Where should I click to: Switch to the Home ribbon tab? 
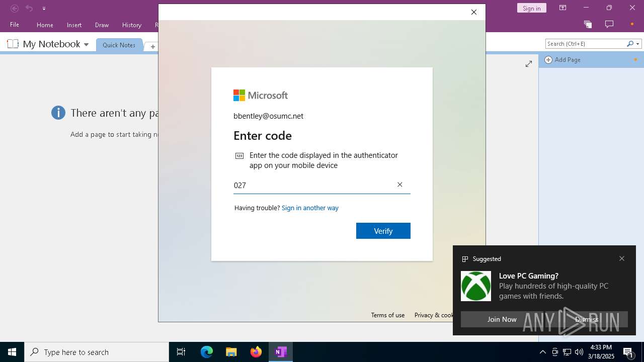pos(45,25)
